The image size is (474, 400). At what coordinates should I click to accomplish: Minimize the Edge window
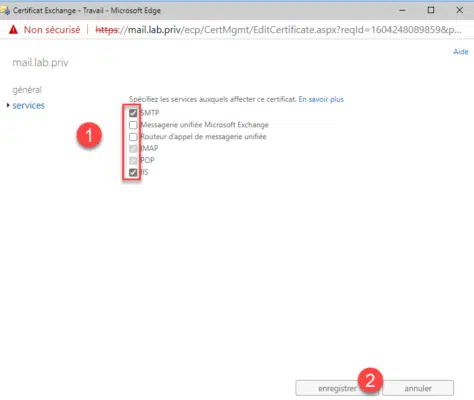pos(402,10)
